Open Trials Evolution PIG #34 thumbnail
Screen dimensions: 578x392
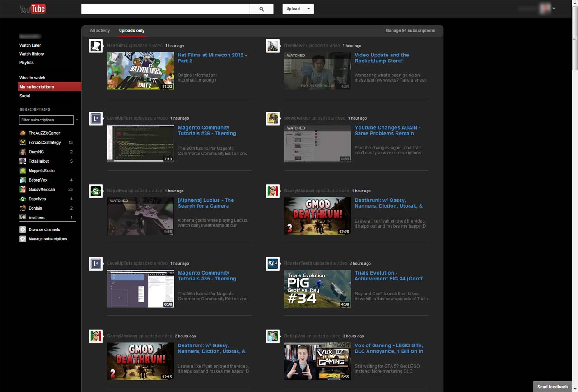pos(317,289)
